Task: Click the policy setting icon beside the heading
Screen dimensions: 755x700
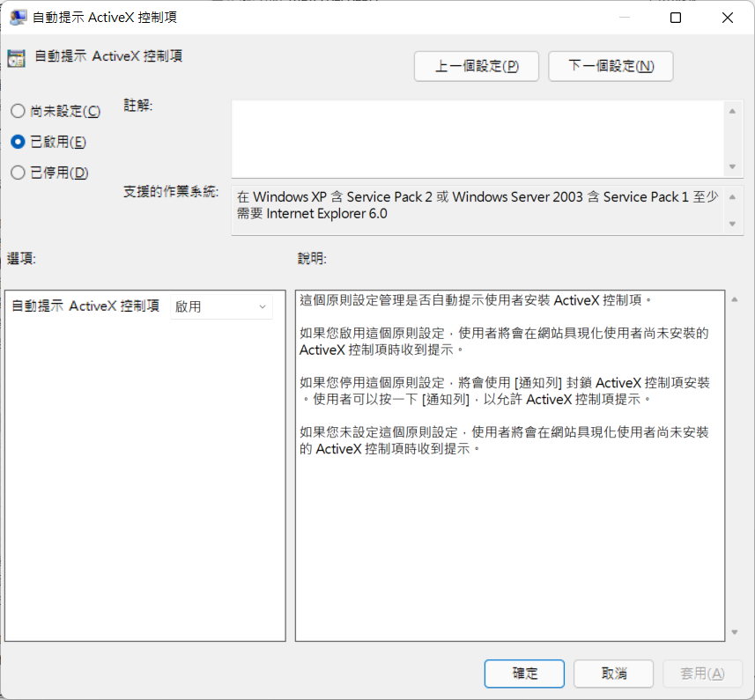Action: coord(16,59)
